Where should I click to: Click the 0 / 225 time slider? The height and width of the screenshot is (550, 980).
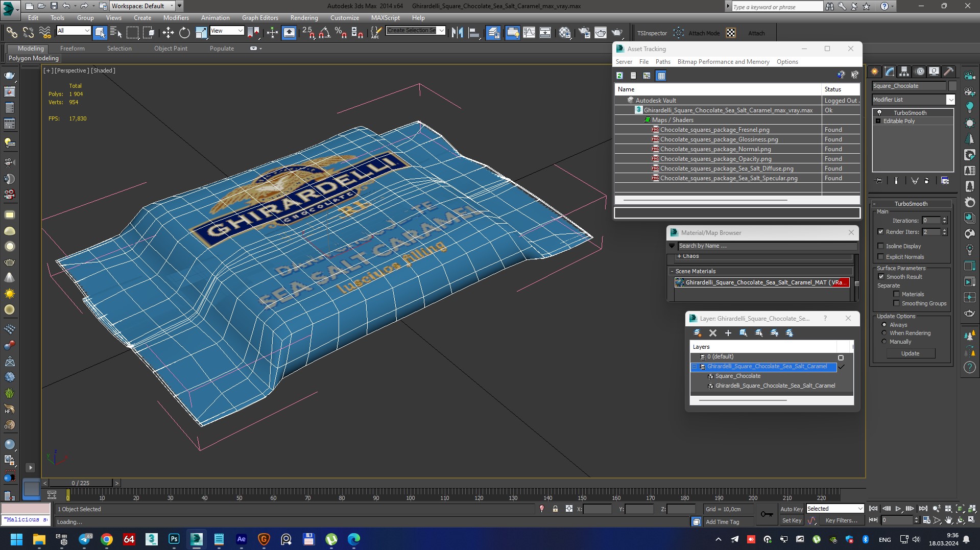[x=80, y=483]
